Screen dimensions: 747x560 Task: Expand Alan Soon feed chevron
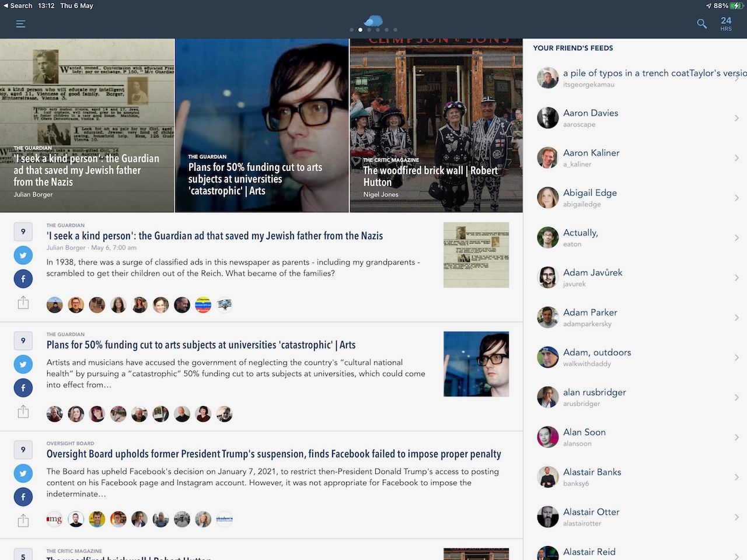(x=736, y=437)
